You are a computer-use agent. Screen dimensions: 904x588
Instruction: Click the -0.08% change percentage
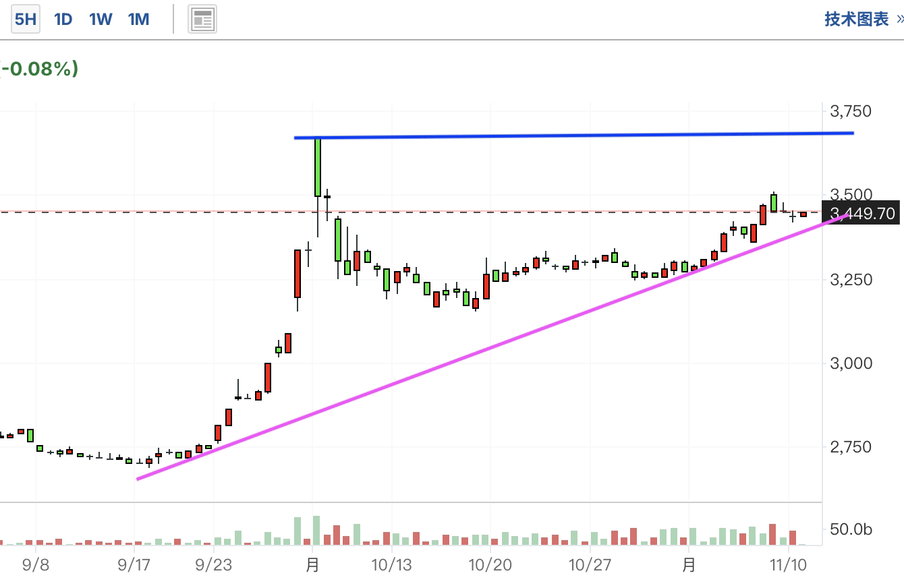[40, 68]
